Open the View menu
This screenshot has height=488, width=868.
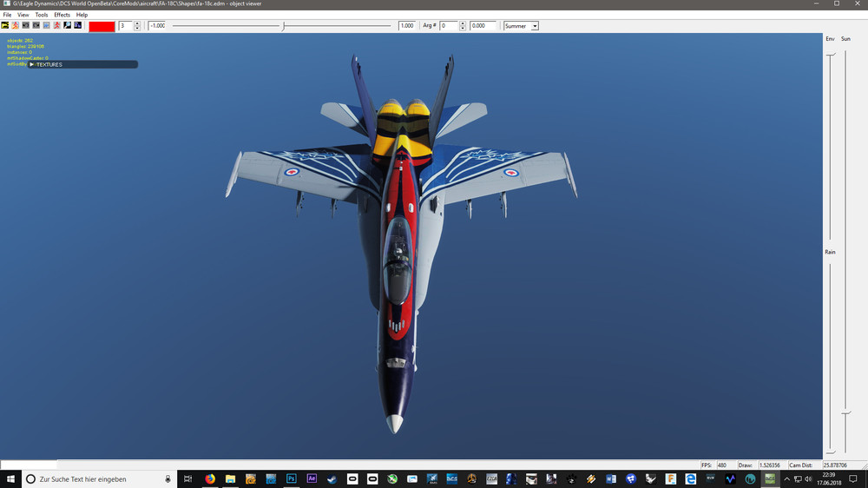click(x=23, y=15)
